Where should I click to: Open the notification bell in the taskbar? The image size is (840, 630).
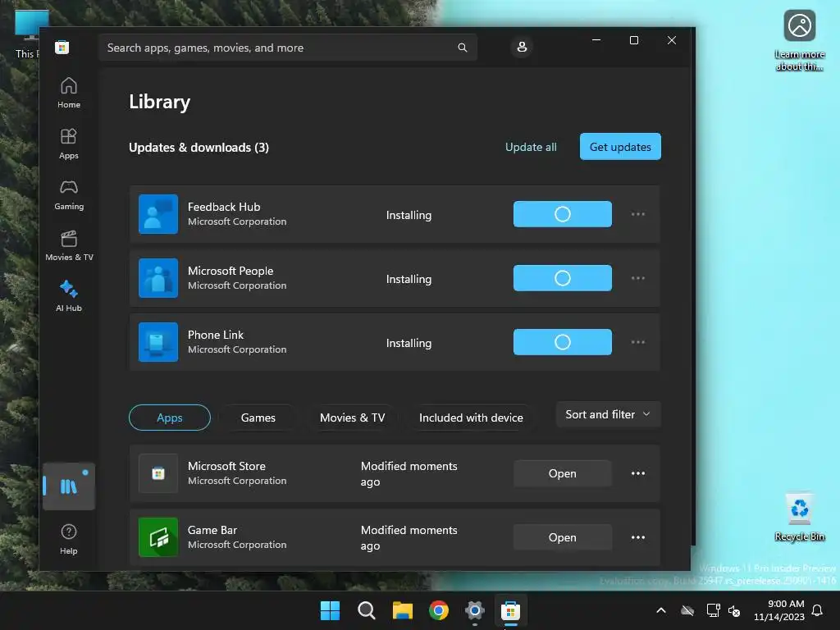coord(817,610)
